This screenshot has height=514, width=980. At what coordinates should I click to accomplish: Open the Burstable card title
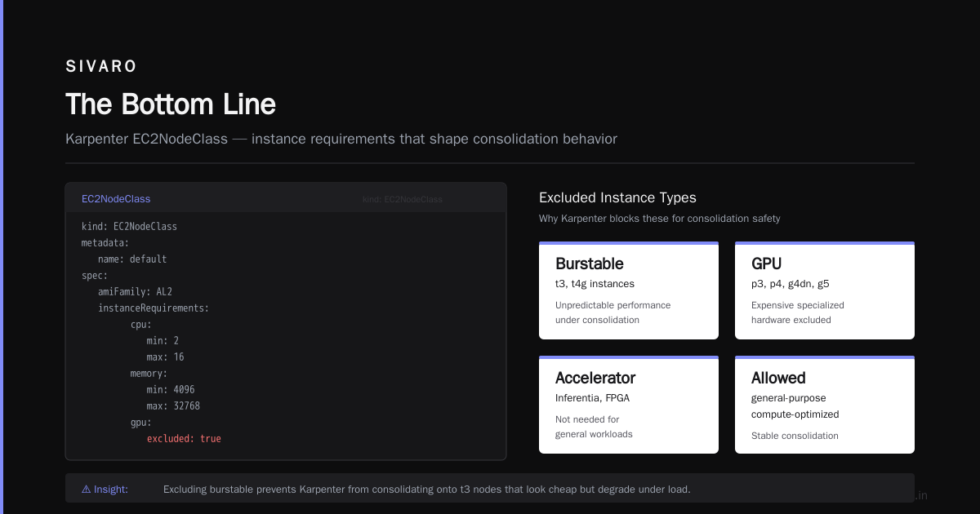tap(590, 264)
